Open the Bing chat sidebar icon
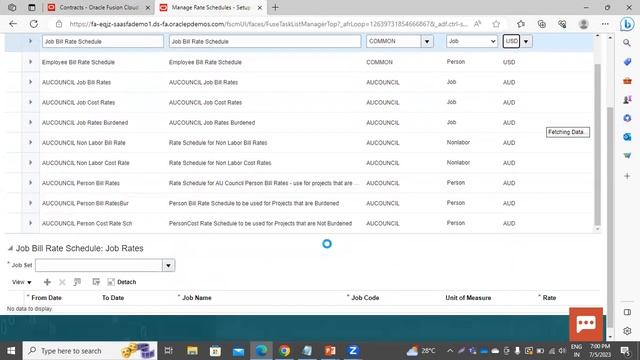 coord(627,24)
